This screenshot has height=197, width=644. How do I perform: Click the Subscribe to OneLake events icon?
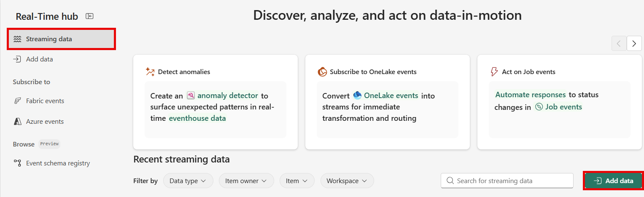[322, 72]
